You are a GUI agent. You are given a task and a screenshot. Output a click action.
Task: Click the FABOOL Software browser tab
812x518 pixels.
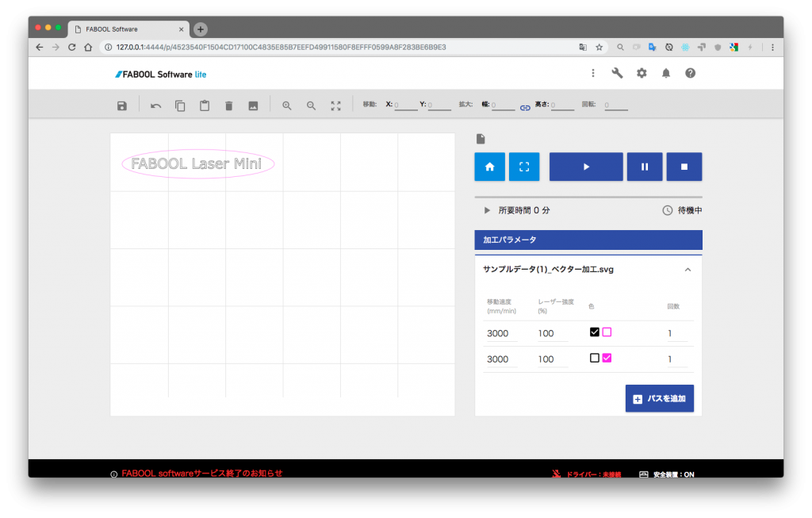[x=128, y=29]
